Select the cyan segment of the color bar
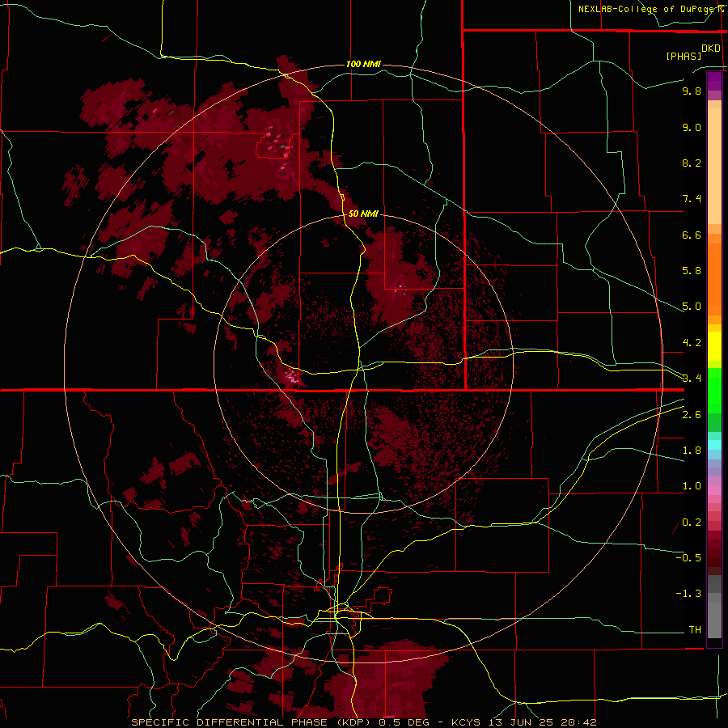Screen dimensions: 728x728 click(x=714, y=445)
